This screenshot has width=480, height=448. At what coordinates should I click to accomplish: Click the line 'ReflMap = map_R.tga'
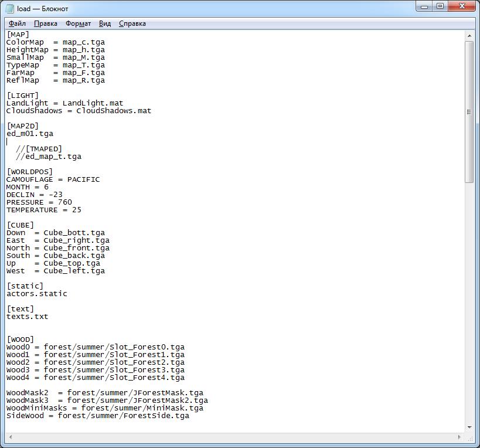(x=56, y=80)
